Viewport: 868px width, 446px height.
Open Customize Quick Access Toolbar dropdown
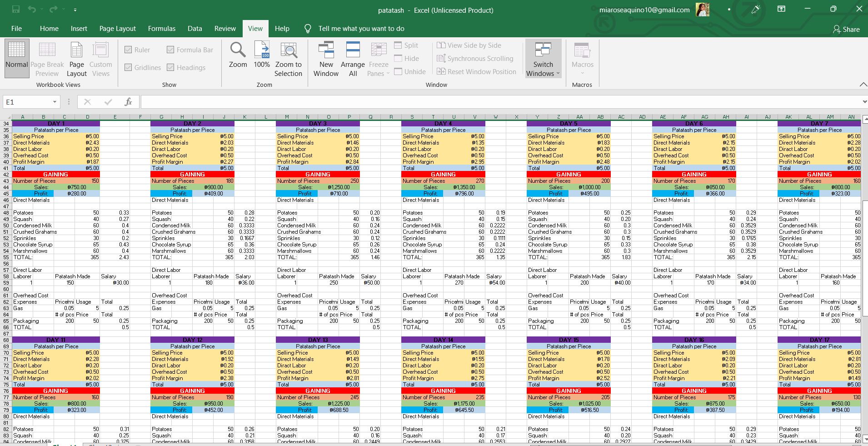click(x=75, y=10)
